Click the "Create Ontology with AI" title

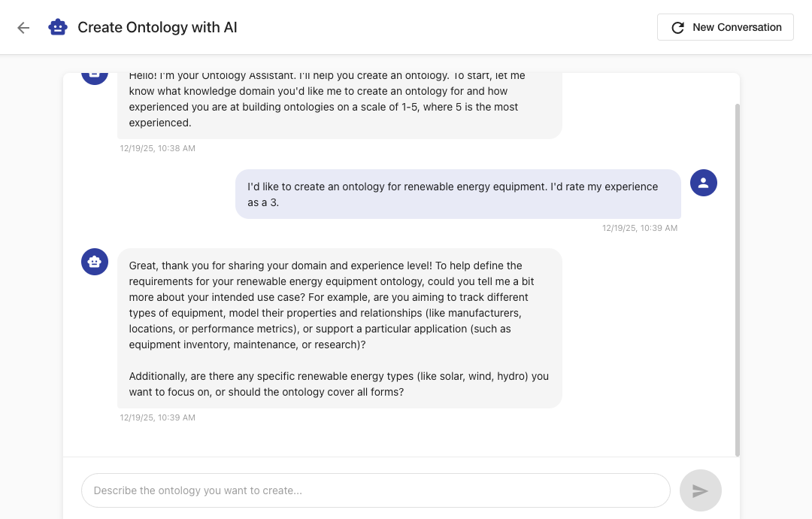(x=157, y=28)
